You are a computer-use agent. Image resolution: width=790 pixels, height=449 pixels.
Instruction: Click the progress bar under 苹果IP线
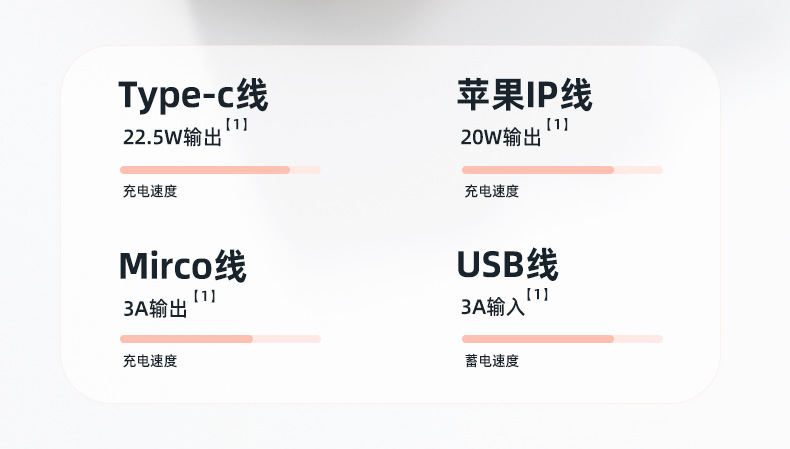562,170
